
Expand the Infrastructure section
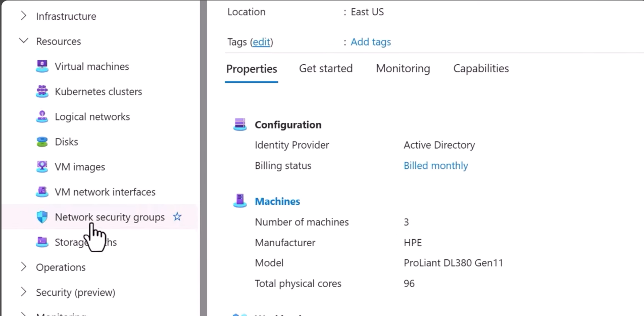(x=23, y=16)
